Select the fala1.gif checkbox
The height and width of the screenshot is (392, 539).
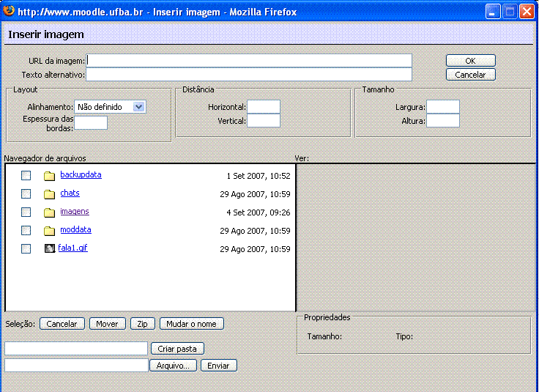pos(26,249)
